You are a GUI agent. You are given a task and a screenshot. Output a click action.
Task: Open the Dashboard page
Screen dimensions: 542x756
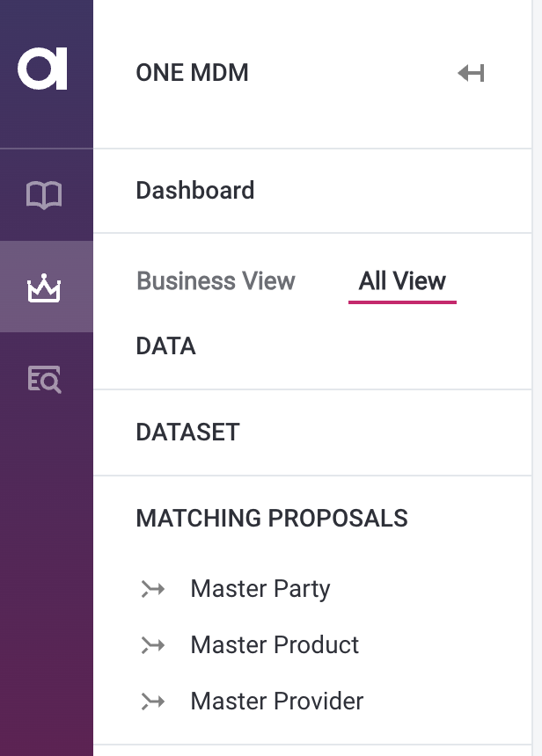[x=194, y=191]
